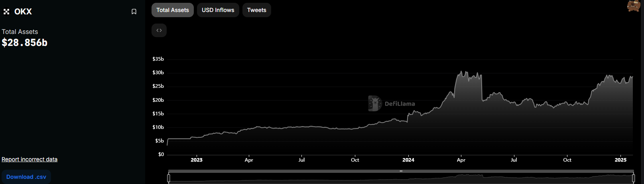
Task: Click the 2025 x-axis label
Action: [620, 160]
